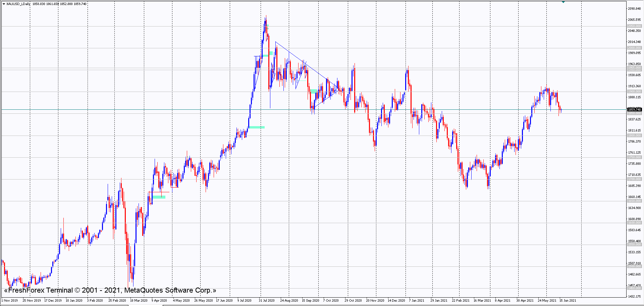Click the 2090.840 price scale value

pyautogui.click(x=634, y=9)
